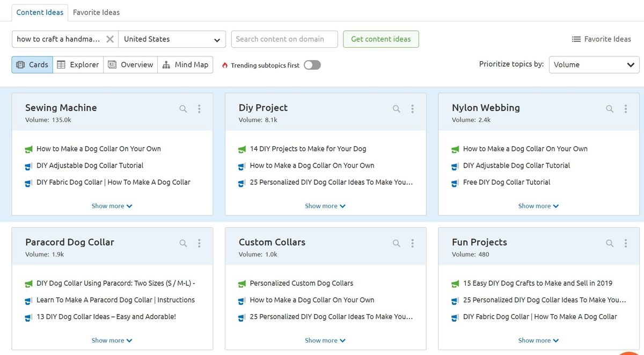The image size is (644, 355).
Task: Open '15 Easy DIY Dog Crafts to Make and Sell in 2019'
Action: pyautogui.click(x=538, y=283)
